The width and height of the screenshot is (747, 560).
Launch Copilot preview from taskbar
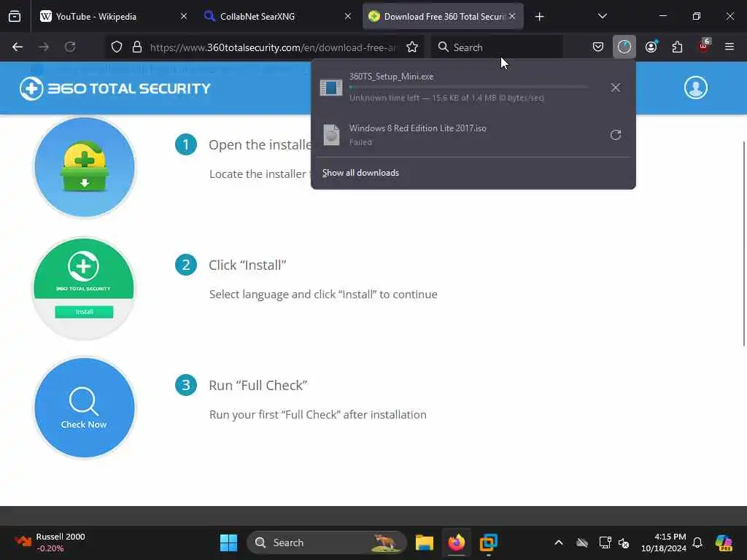(724, 542)
